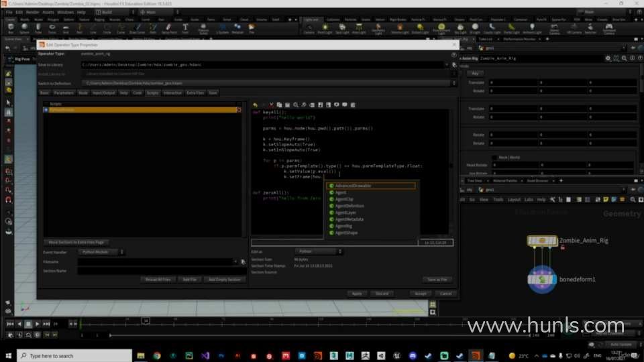Select AgentLayer from autocomplete list
Image resolution: width=644 pixels, height=362 pixels.
(x=371, y=213)
